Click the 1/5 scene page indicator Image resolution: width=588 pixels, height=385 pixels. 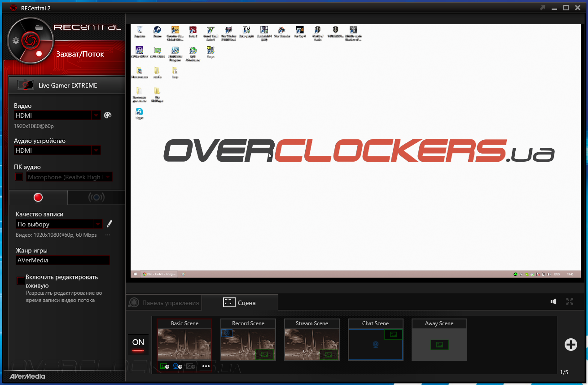pyautogui.click(x=564, y=372)
